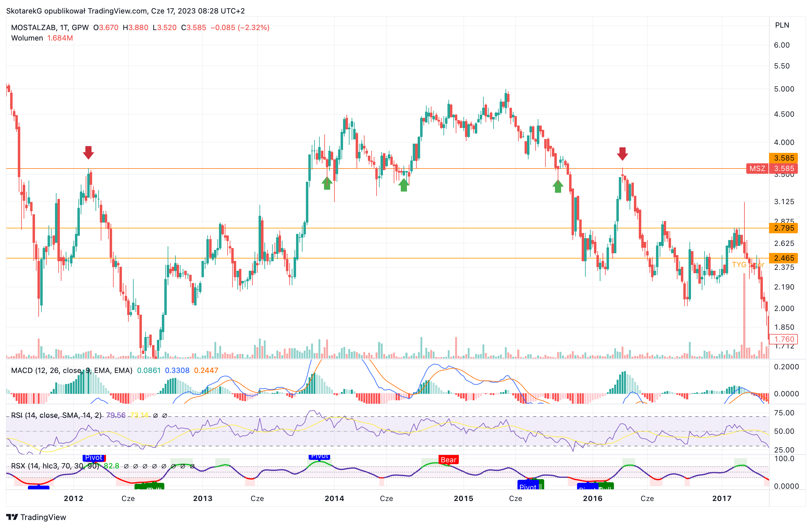Image resolution: width=812 pixels, height=528 pixels.
Task: Click the MACD histogram value 0.0861
Action: click(x=149, y=371)
